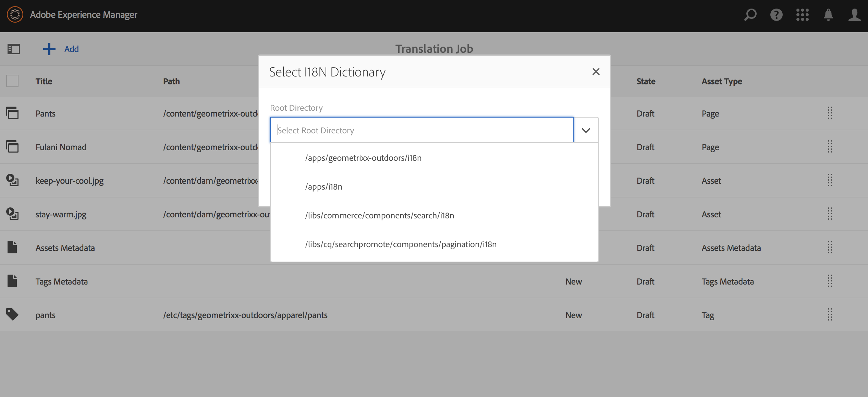Open the search magnifier in top bar
The height and width of the screenshot is (397, 868).
[750, 15]
